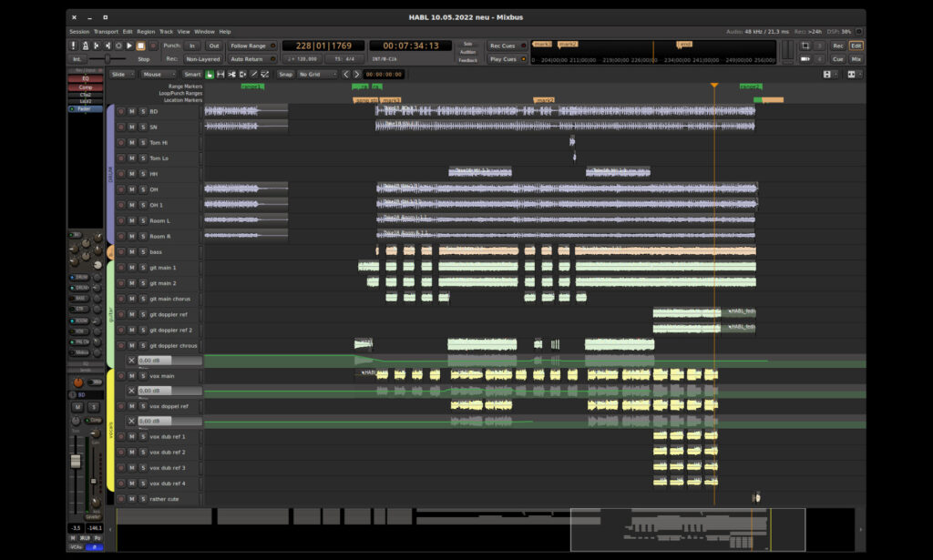Click the zoom focus icon at the toolbar's right end

(852, 75)
